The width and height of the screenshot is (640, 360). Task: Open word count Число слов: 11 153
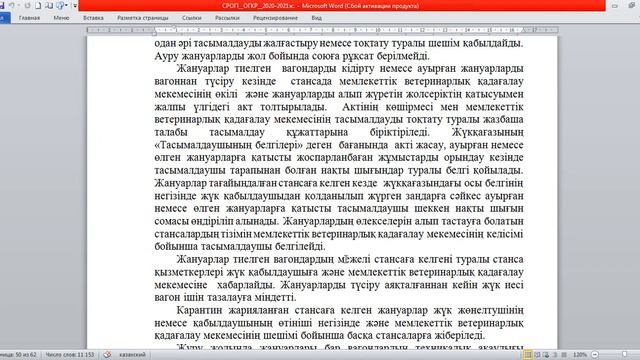69,355
